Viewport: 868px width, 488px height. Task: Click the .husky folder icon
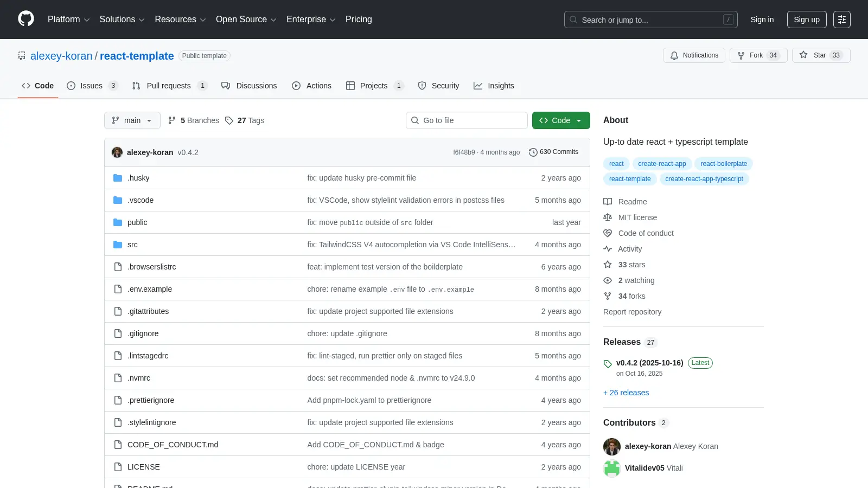(x=118, y=178)
